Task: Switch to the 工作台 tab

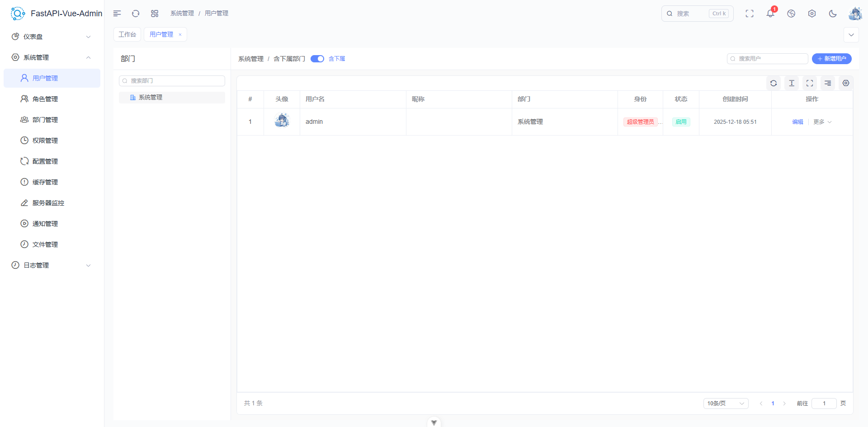Action: point(127,34)
